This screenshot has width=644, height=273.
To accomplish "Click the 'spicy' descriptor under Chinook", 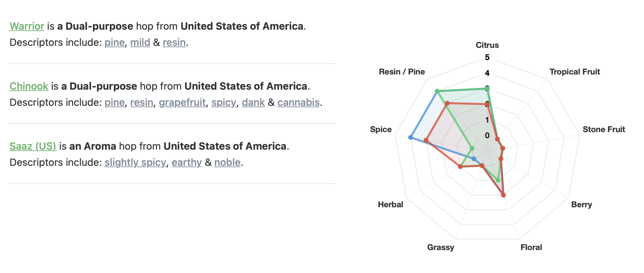I will click(x=224, y=102).
